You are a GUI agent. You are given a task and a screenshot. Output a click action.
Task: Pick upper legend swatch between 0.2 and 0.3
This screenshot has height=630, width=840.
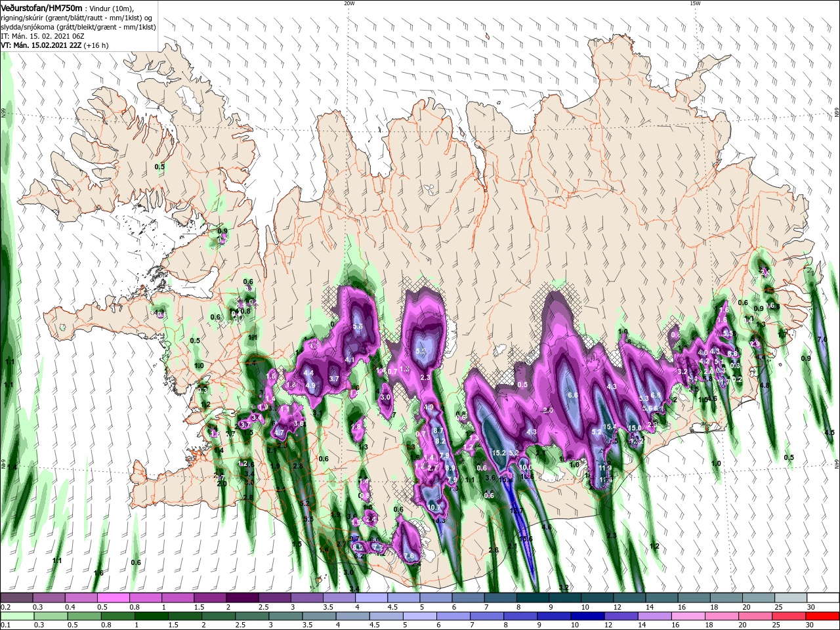(16, 598)
